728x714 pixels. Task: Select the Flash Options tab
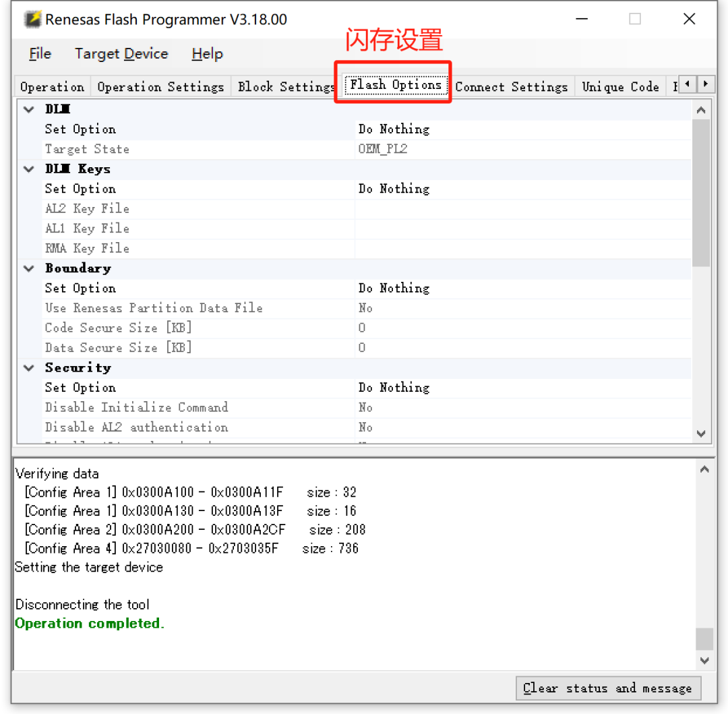point(396,84)
